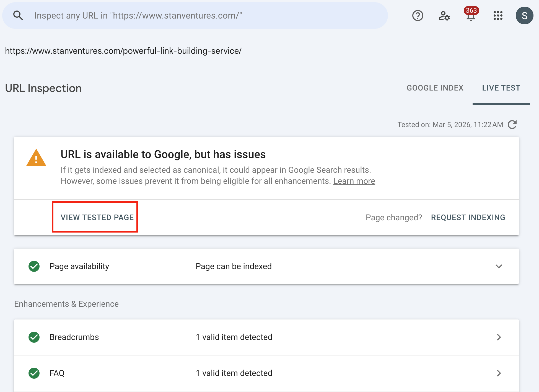
Task: Switch to the LIVE TEST tab
Action: point(501,88)
